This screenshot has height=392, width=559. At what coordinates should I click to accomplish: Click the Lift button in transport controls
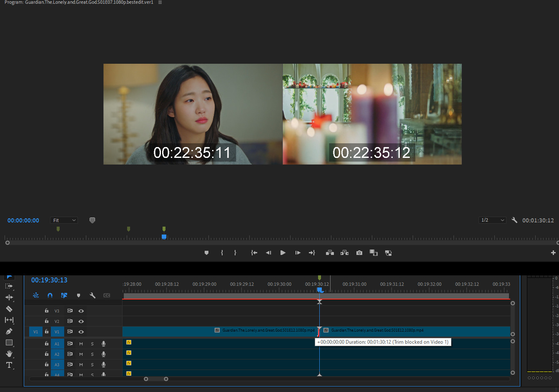(x=330, y=253)
